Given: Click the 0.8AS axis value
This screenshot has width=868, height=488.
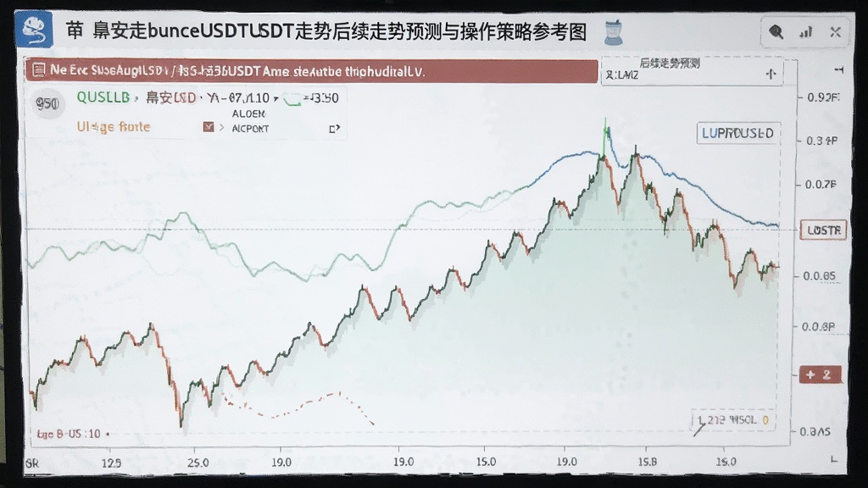Looking at the screenshot, I should tap(815, 431).
